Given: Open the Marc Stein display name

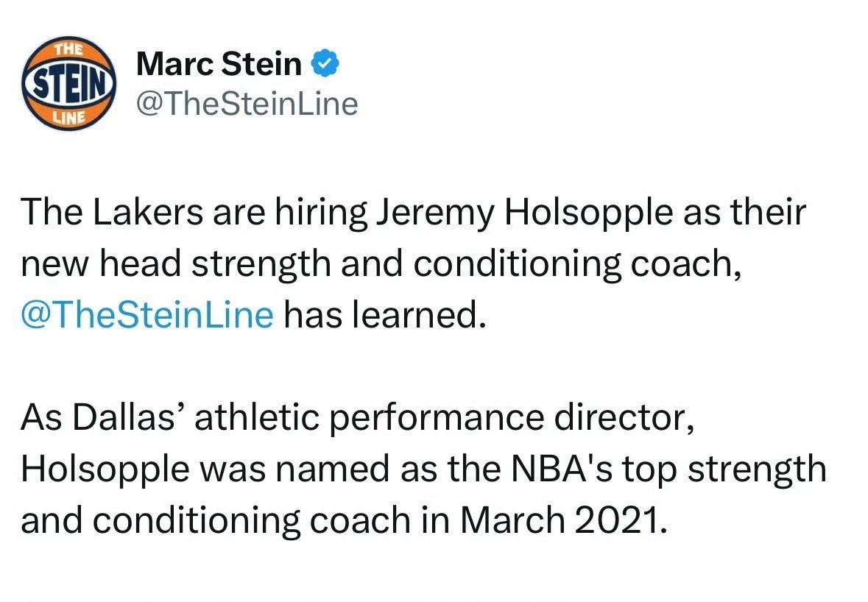Looking at the screenshot, I should tap(219, 65).
